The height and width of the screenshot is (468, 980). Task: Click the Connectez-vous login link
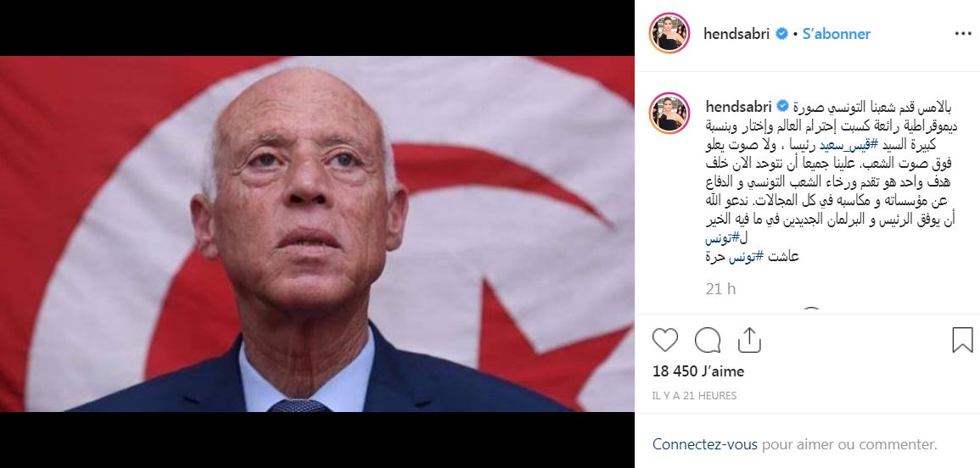pyautogui.click(x=705, y=445)
